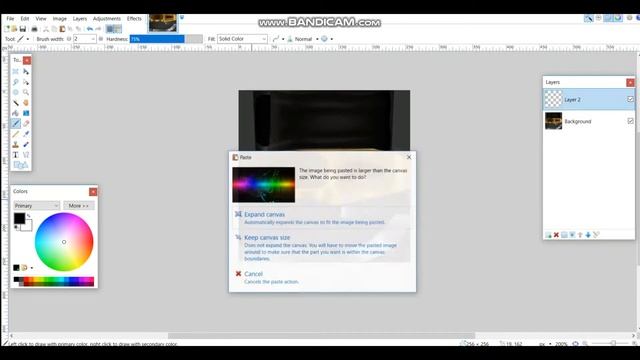Screen dimensions: 640x360
Task: Click the Save icon in the toolbar
Action: click(23, 29)
